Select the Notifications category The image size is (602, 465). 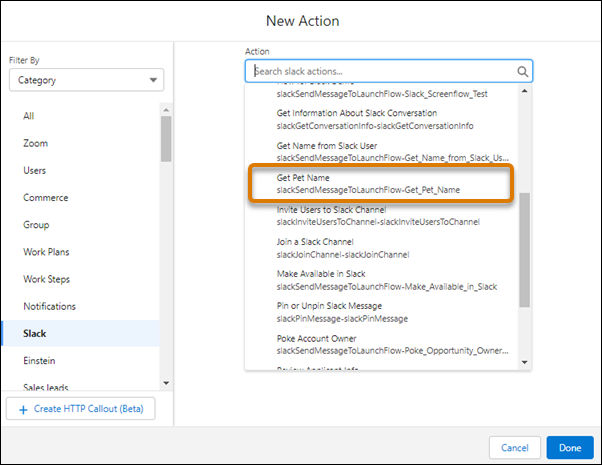pyautogui.click(x=80, y=306)
